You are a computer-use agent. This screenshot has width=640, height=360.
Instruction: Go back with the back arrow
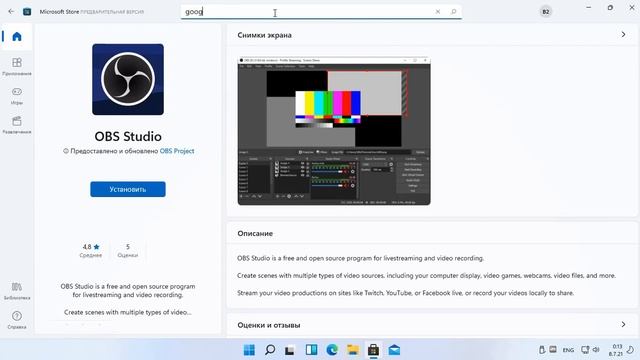coord(11,11)
